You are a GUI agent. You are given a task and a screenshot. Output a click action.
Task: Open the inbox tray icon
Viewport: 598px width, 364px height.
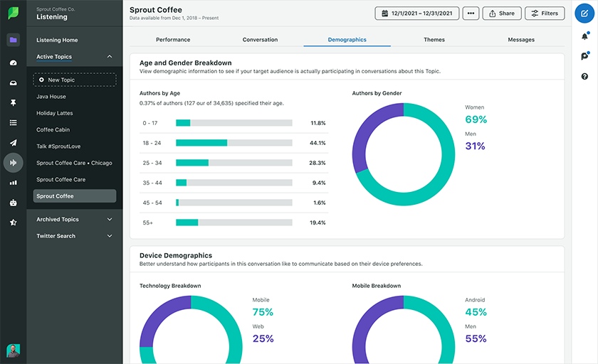[x=14, y=82]
